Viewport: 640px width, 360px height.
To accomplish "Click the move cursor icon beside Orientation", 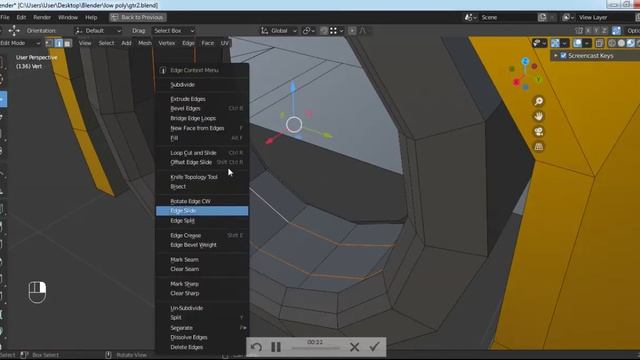I will 14,31.
